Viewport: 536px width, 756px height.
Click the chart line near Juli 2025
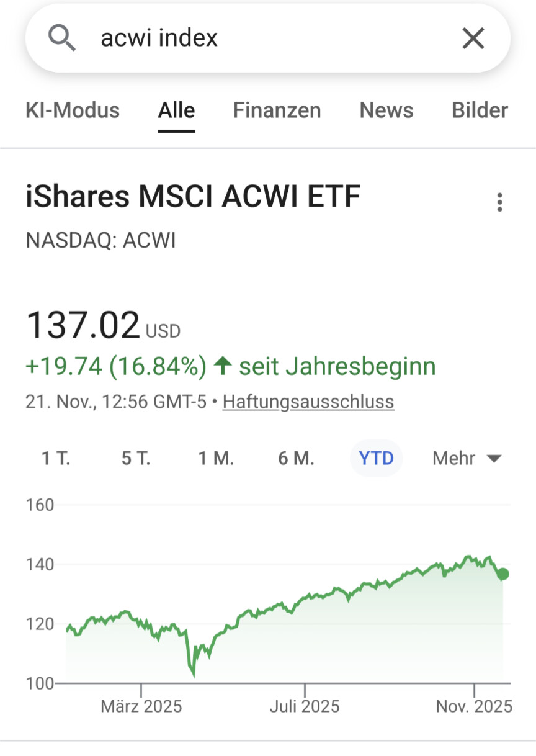click(305, 598)
